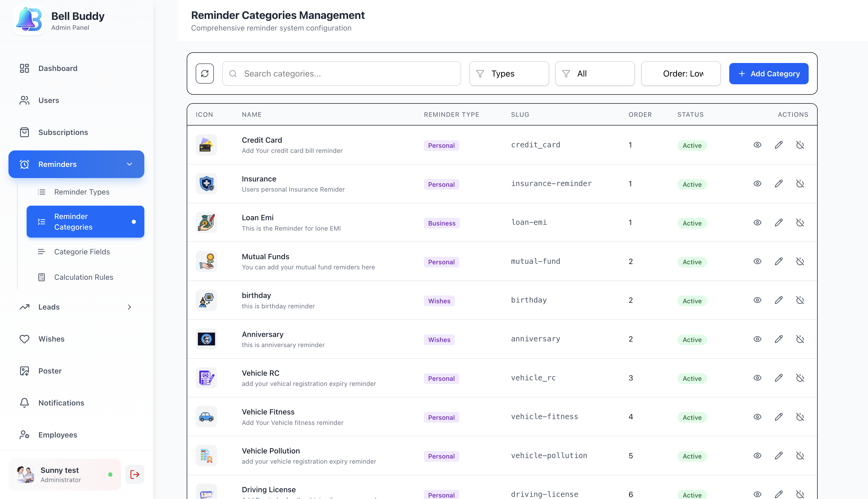Open the Order: Low sorting dropdown

pyautogui.click(x=681, y=73)
